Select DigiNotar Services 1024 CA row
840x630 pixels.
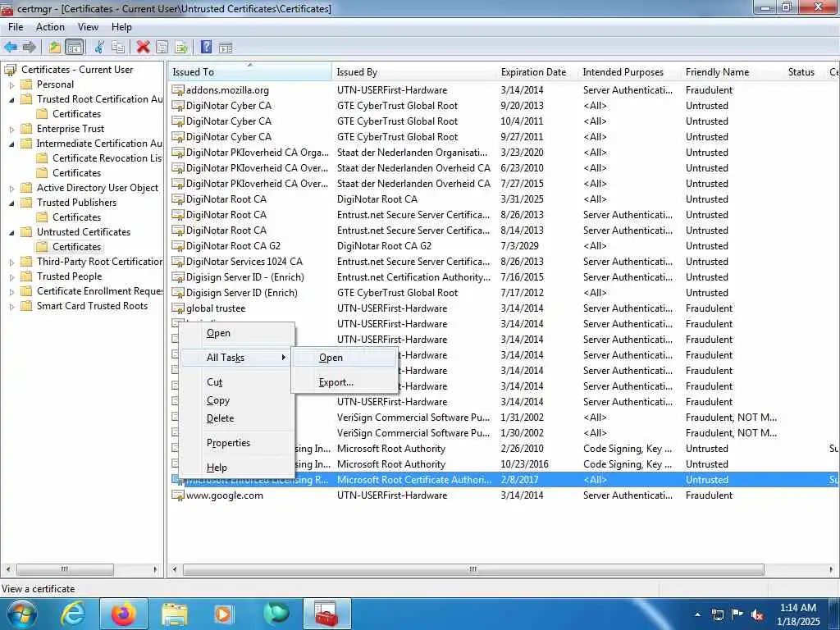[x=504, y=262]
